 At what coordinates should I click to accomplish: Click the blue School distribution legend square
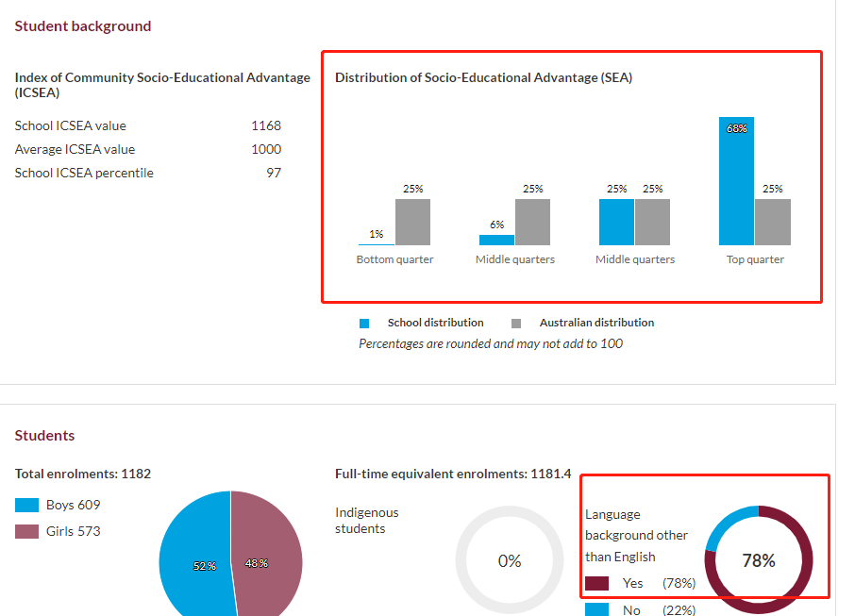point(364,323)
